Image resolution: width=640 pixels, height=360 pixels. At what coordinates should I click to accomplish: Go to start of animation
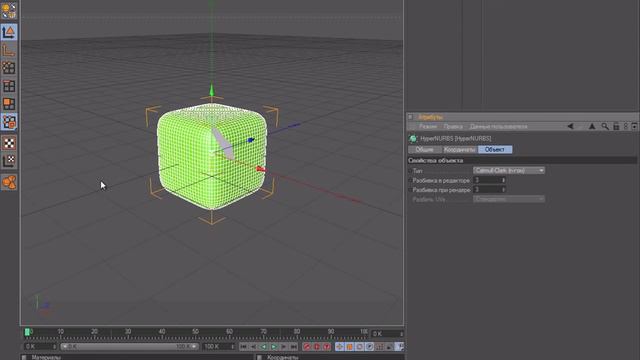(x=244, y=347)
